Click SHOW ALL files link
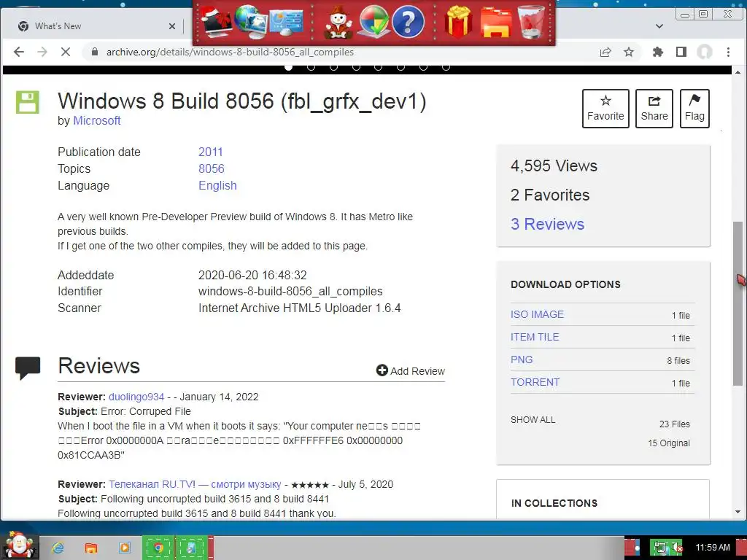The height and width of the screenshot is (560, 747). click(x=533, y=419)
